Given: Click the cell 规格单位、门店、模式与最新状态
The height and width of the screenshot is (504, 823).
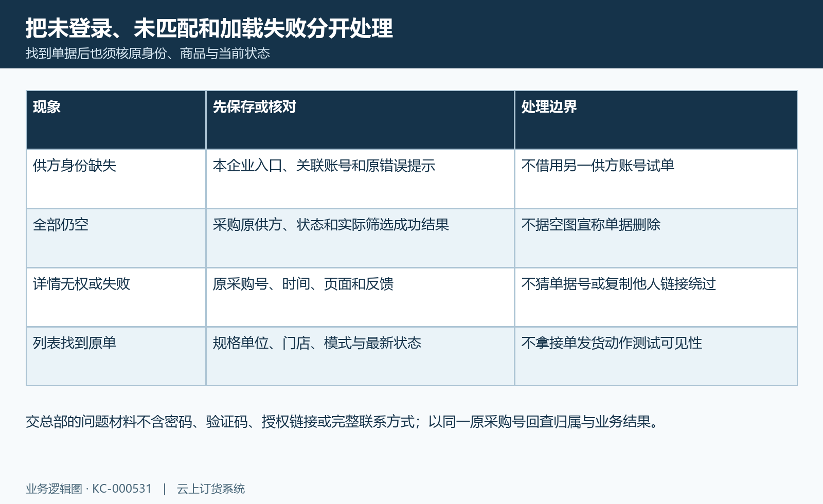Looking at the screenshot, I should pos(360,356).
